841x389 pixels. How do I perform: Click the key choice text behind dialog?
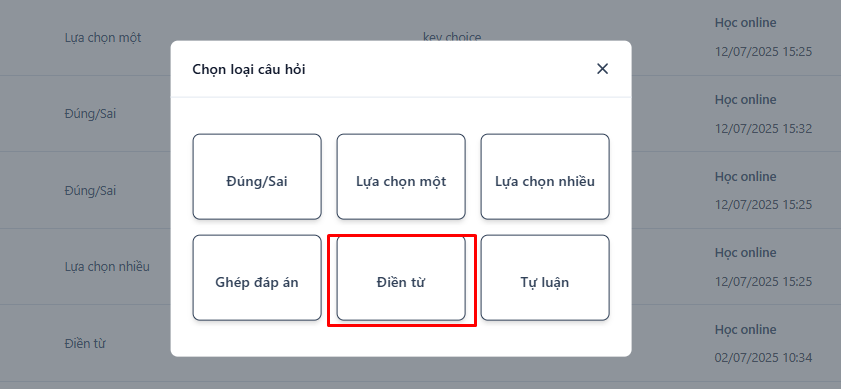click(452, 36)
